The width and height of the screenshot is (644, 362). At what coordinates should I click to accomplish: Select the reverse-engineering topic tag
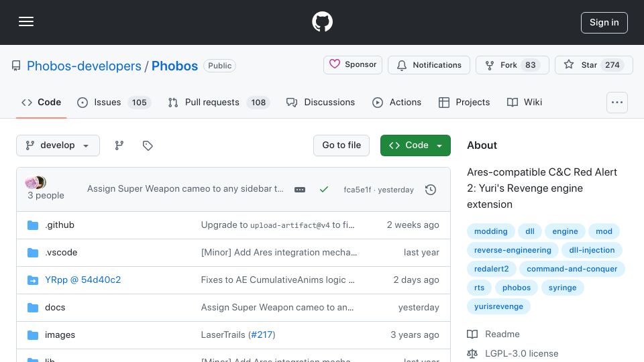tap(513, 250)
